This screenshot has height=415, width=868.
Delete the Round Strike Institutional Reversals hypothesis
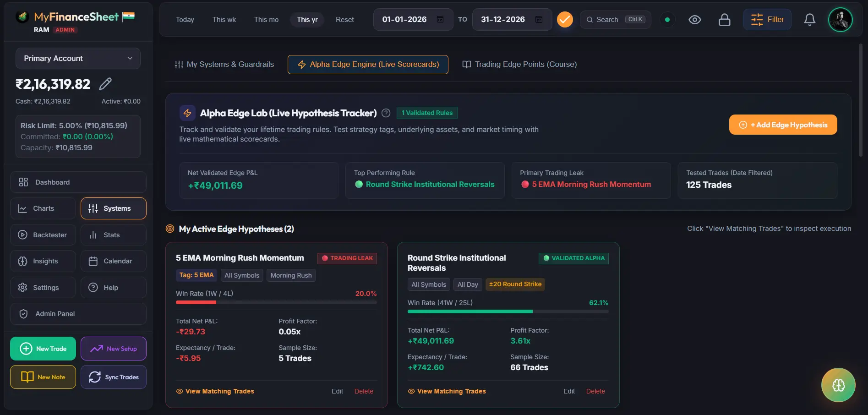[x=595, y=391]
